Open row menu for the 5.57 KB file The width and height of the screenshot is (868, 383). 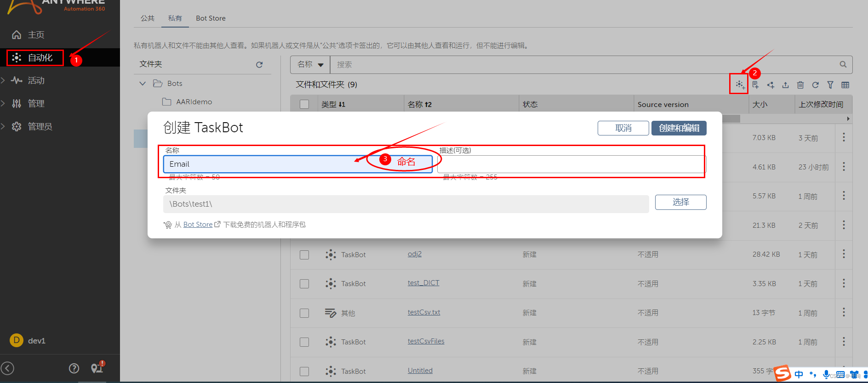(844, 196)
